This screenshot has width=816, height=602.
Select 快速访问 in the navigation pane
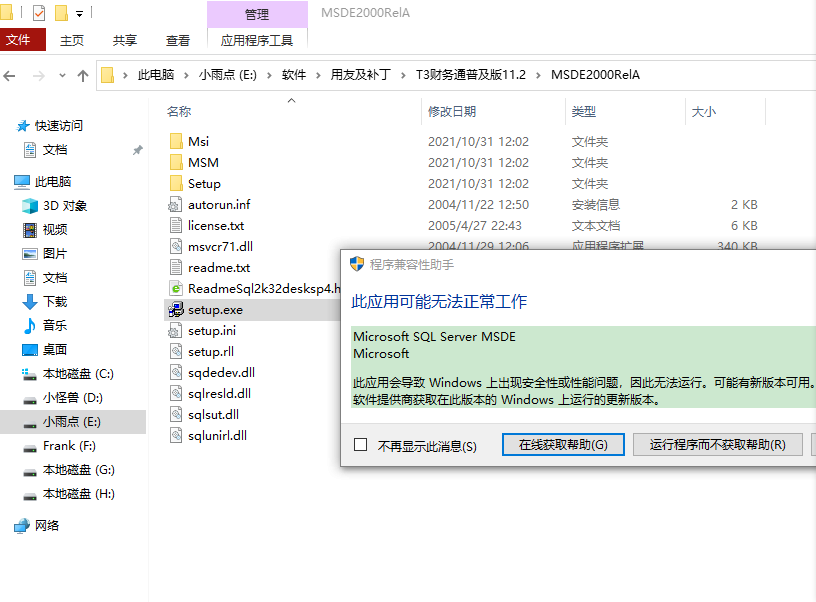59,125
